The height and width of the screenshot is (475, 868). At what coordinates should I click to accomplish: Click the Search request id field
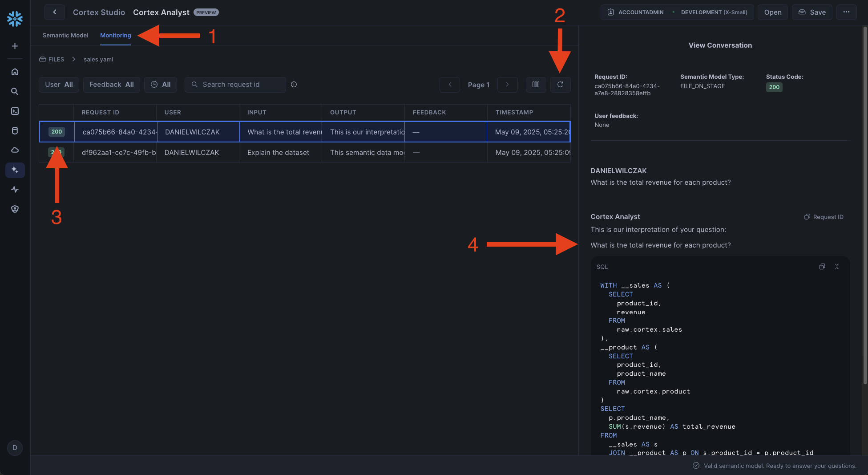pos(235,85)
